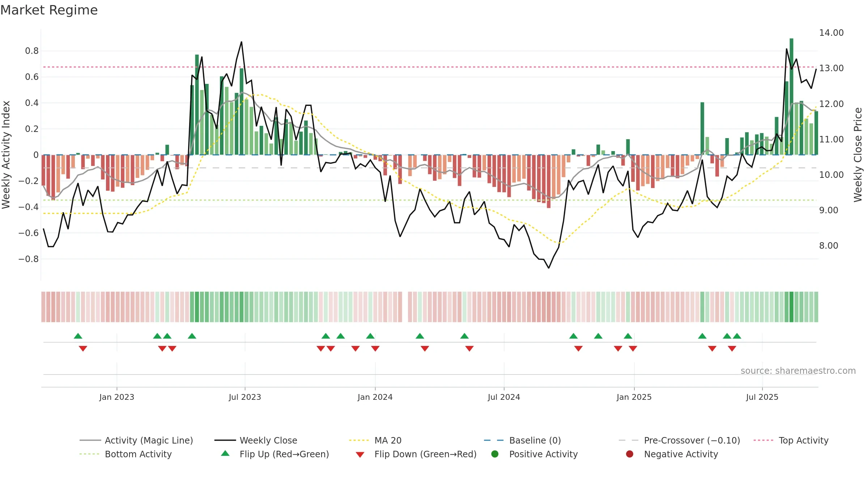Click the 0.8 activity axis label
The height and width of the screenshot is (488, 868).
(x=32, y=51)
